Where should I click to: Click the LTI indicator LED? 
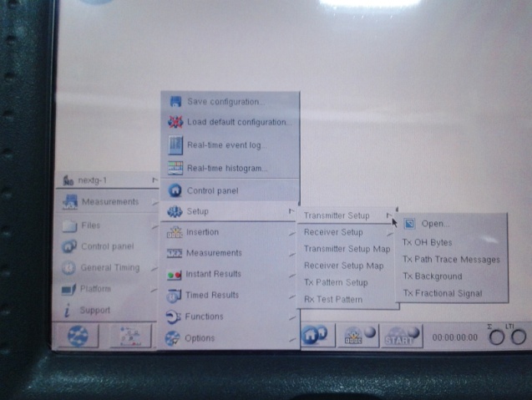tap(519, 337)
